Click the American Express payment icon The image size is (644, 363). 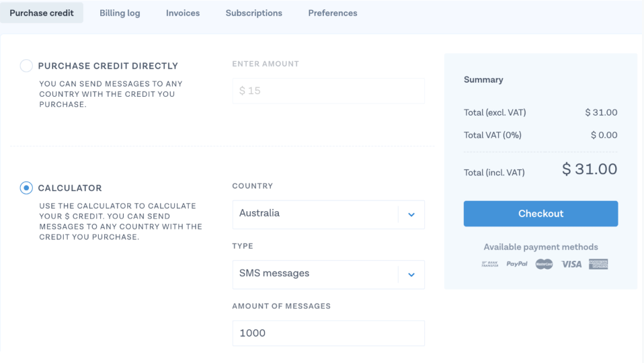(x=598, y=264)
